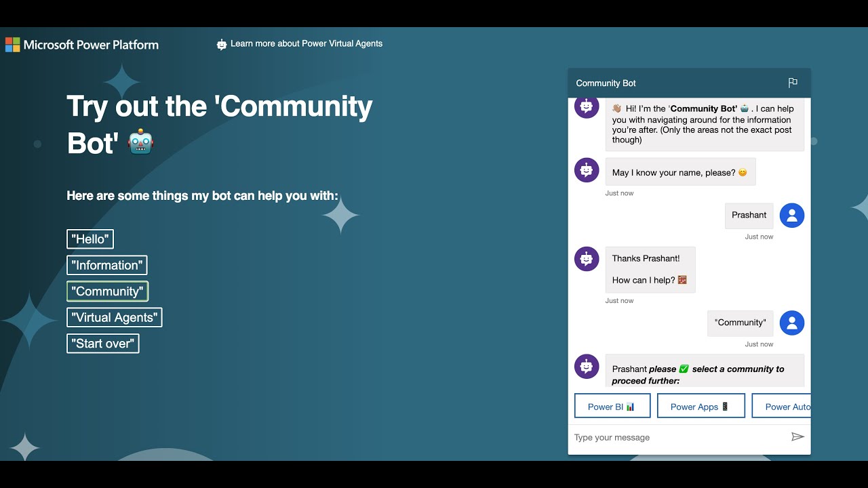Image resolution: width=868 pixels, height=488 pixels.
Task: Click "select a community to proceed further" message
Action: [x=705, y=371]
